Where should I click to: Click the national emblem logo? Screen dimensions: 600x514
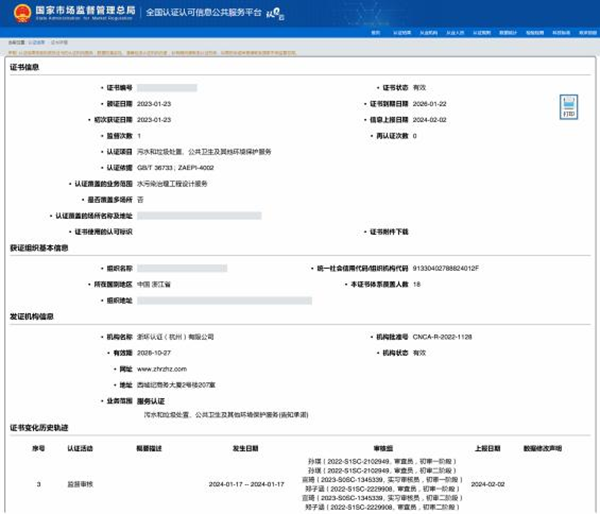[x=17, y=13]
